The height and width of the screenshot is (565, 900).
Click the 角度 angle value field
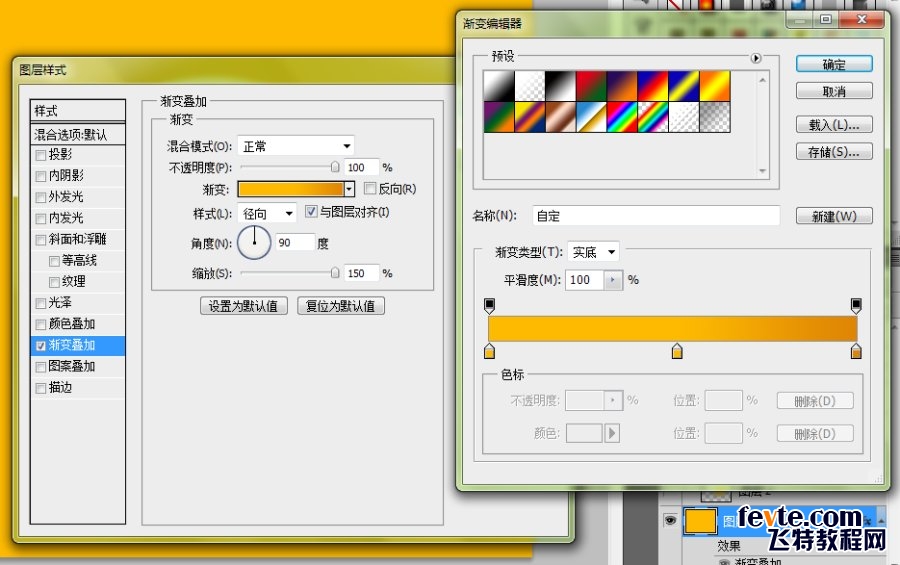(x=295, y=243)
